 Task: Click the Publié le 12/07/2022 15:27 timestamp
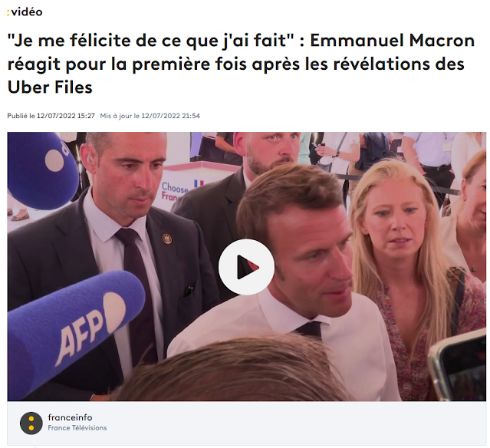[51, 116]
